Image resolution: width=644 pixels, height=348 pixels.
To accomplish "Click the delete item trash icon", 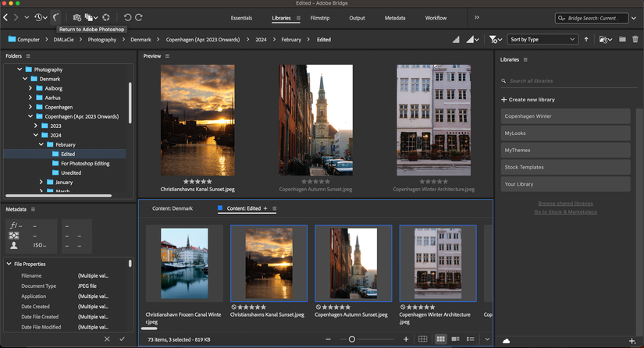I will [x=635, y=39].
